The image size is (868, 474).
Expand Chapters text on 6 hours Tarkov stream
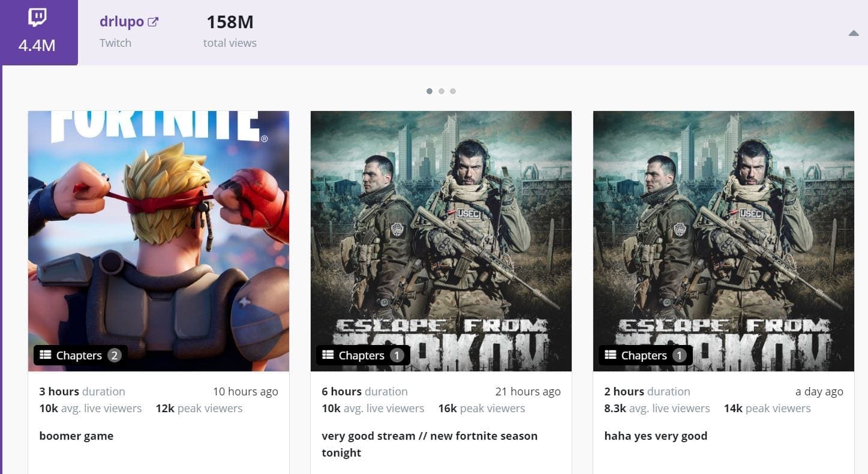tap(361, 356)
